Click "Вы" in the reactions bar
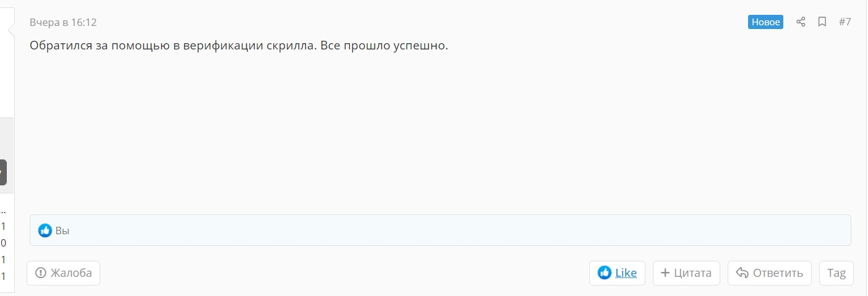This screenshot has width=868, height=296. [x=62, y=230]
